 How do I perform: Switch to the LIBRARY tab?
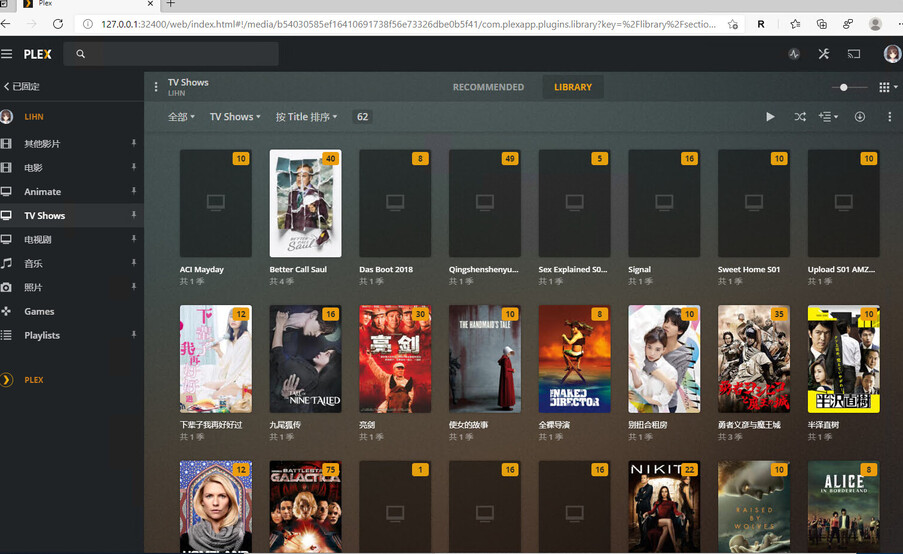572,87
